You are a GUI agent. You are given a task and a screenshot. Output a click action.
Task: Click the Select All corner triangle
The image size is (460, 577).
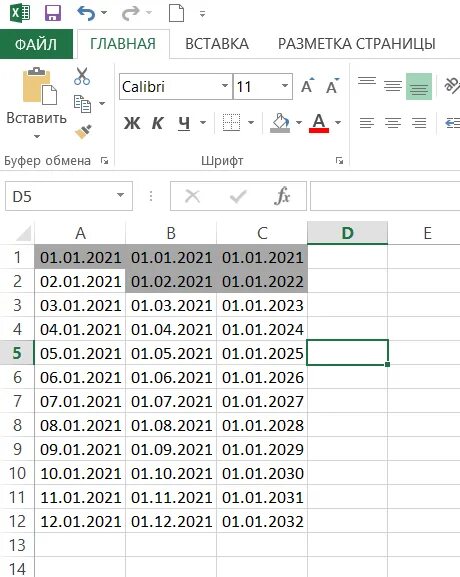coord(23,234)
